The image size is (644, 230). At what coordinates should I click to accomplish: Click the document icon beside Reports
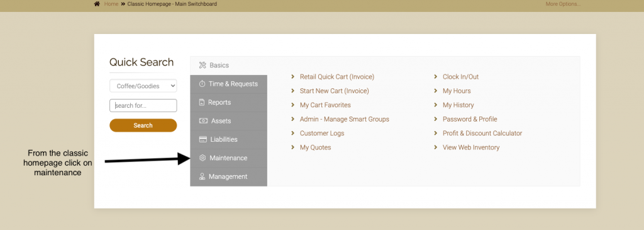[x=202, y=103]
